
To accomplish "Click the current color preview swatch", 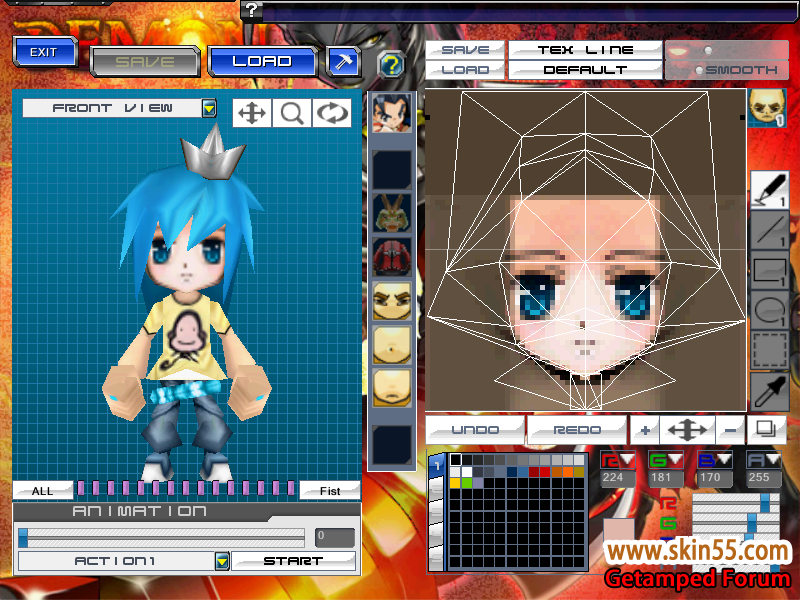I will 619,532.
